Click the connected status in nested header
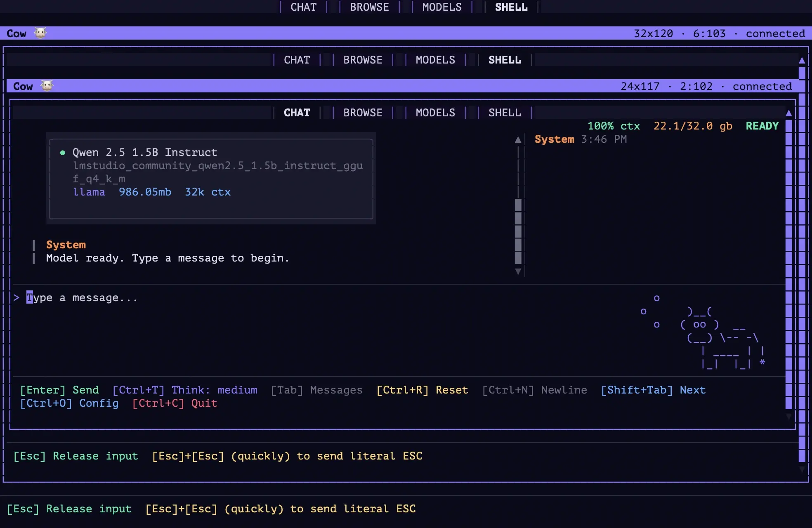The height and width of the screenshot is (528, 812). click(x=762, y=86)
